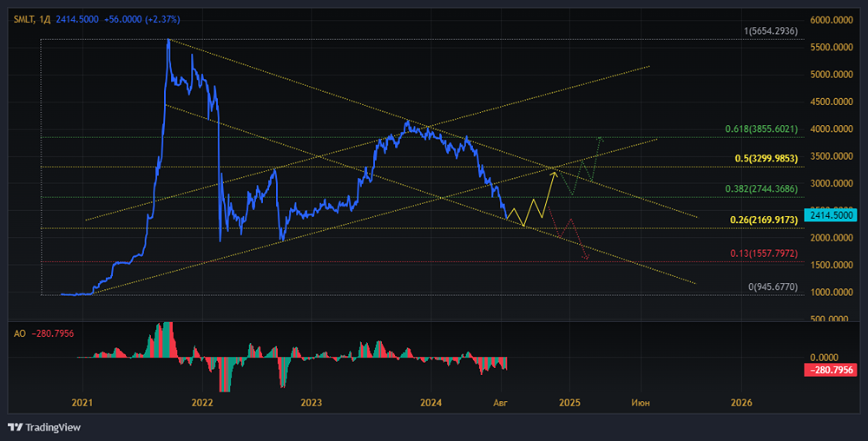Click the 4500.0000 price axis label

pyautogui.click(x=832, y=102)
